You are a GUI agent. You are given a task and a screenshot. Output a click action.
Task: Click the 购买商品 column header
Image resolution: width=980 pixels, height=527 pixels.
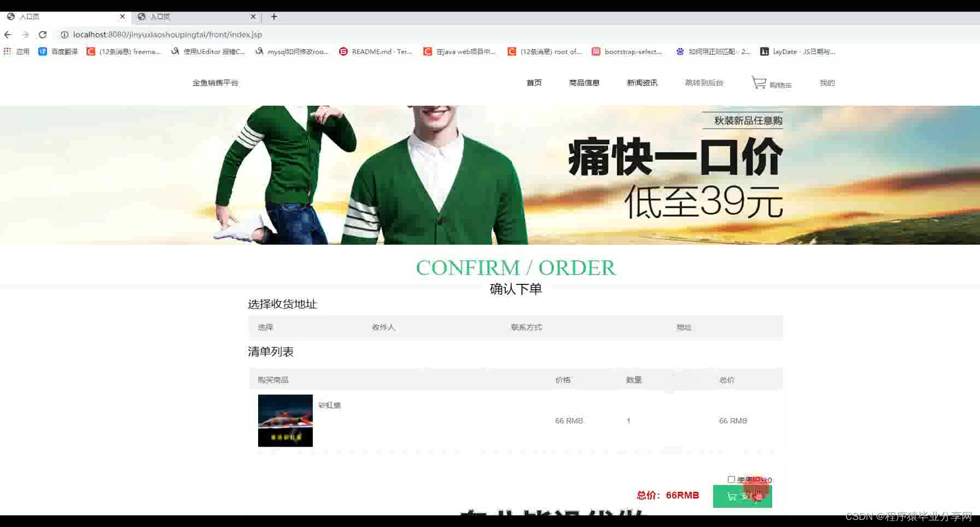pyautogui.click(x=273, y=379)
